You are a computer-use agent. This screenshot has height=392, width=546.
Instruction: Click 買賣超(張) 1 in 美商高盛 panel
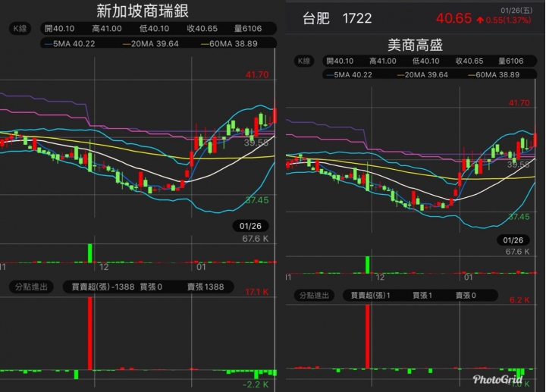[x=371, y=296]
